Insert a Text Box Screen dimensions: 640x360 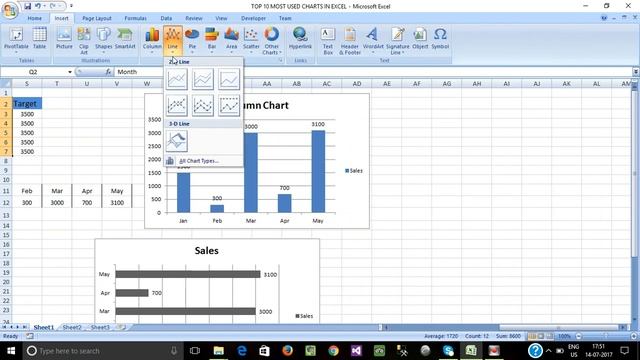pos(328,40)
